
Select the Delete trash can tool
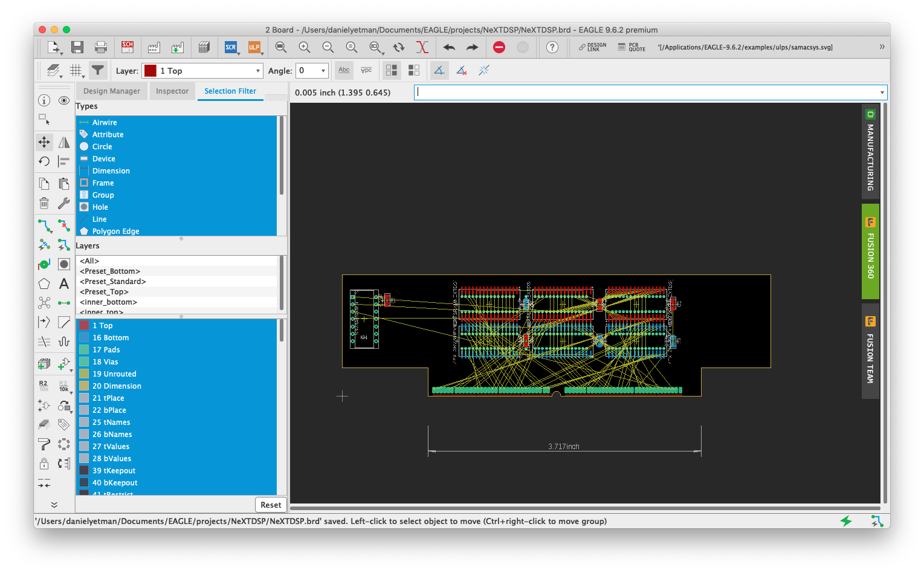click(44, 203)
